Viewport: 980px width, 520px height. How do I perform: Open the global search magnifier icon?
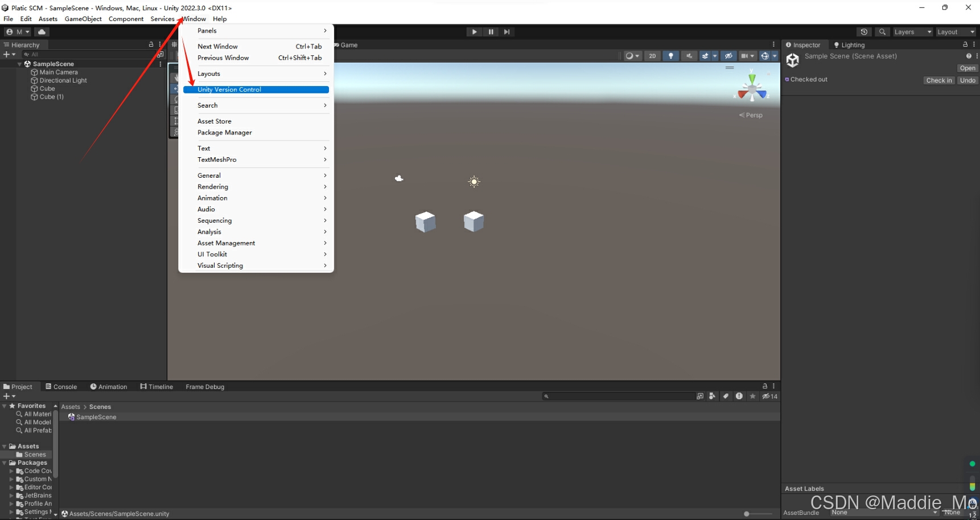[x=882, y=32]
